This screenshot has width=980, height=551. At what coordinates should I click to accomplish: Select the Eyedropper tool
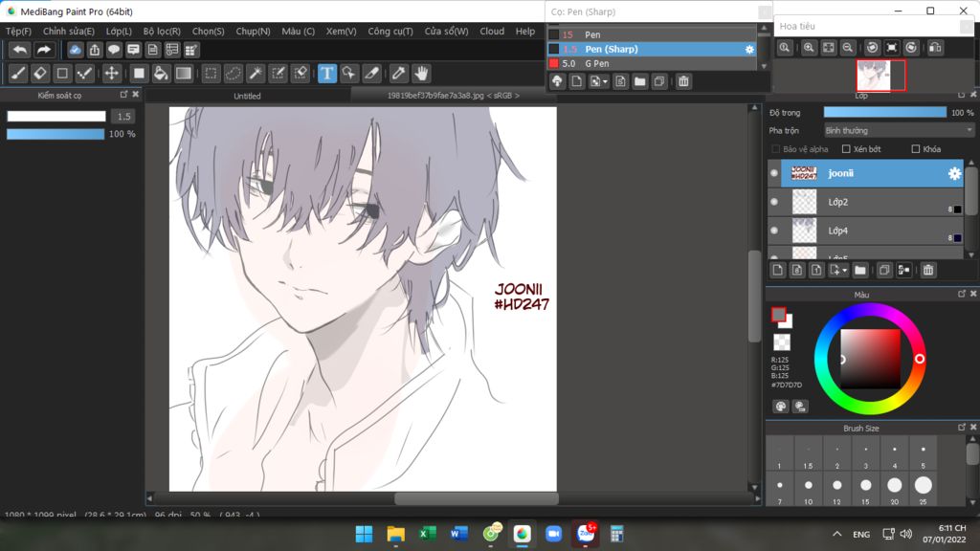(x=397, y=74)
